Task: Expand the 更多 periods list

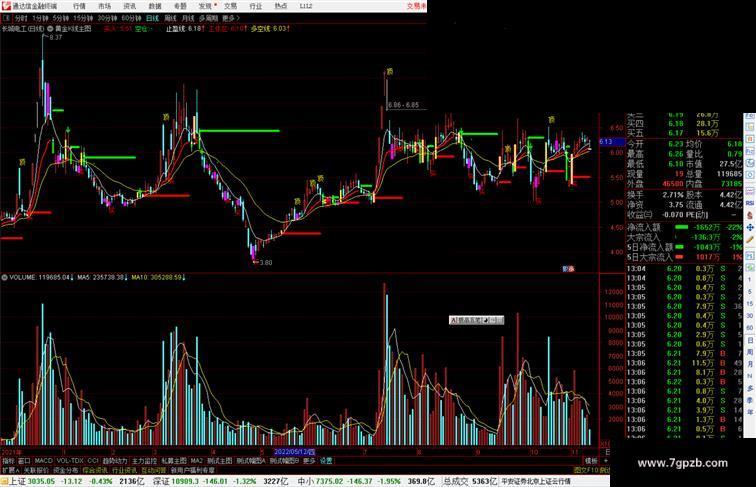Action: [x=230, y=18]
